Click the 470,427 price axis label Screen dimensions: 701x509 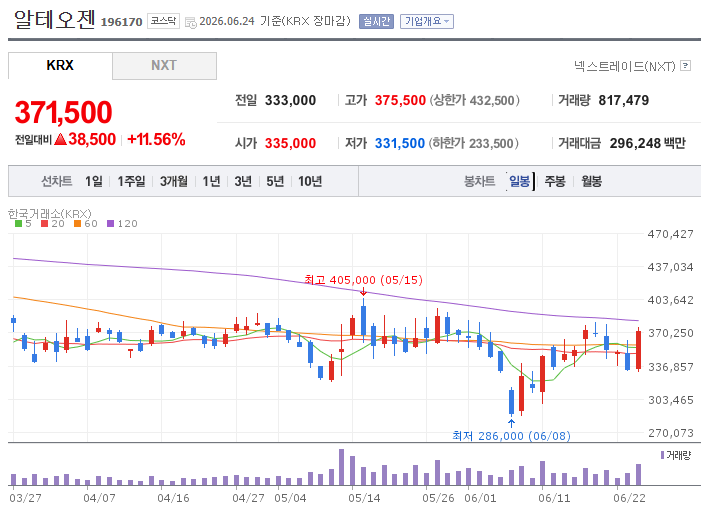(671, 234)
